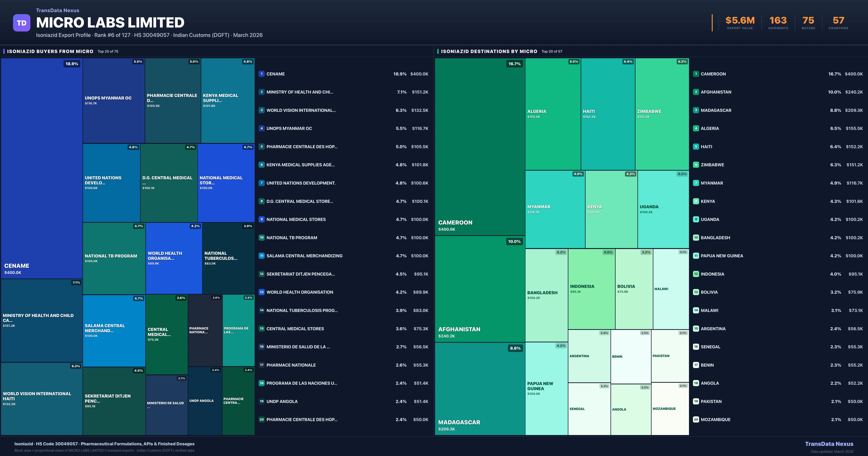
Task: Click the 16.7% label on Cameroon block
Action: (514, 64)
